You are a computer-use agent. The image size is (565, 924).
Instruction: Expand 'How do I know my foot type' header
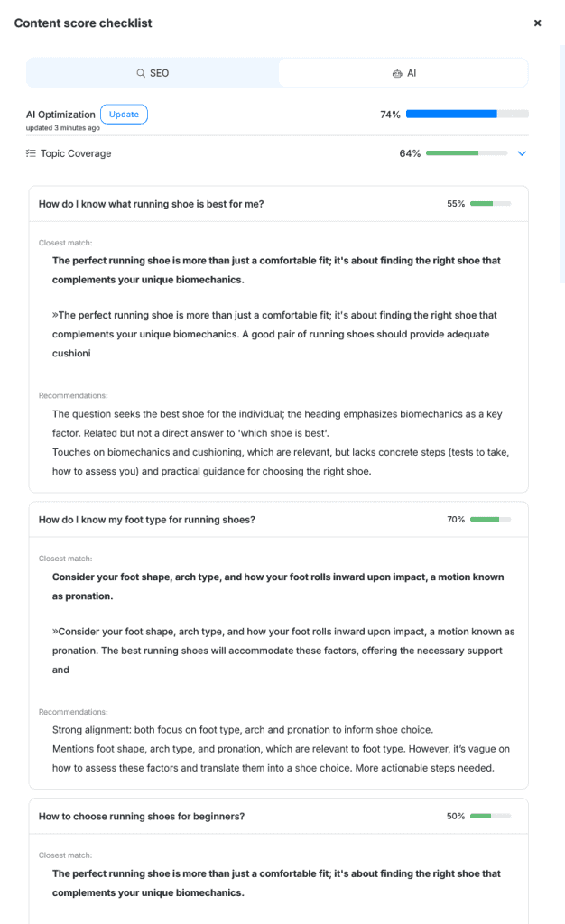tap(147, 520)
